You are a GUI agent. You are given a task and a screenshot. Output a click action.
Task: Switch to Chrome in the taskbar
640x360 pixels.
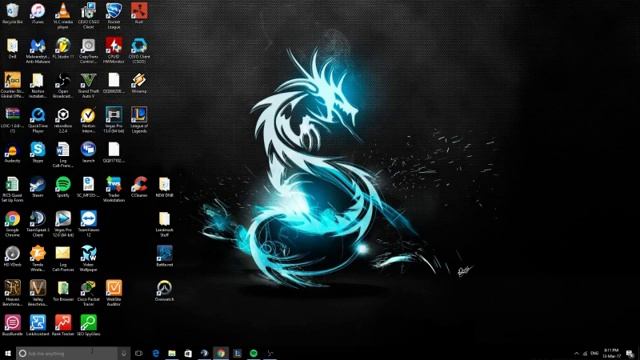click(x=221, y=353)
